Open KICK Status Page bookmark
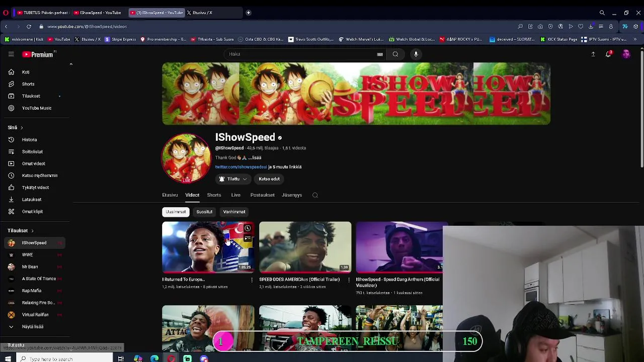 558,39
